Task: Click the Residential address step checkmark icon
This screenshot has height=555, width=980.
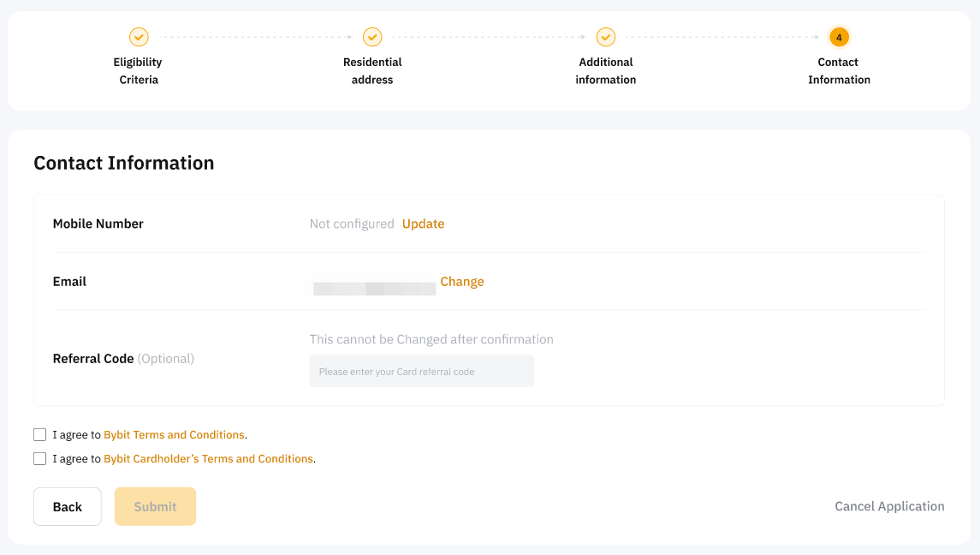Action: click(x=372, y=37)
